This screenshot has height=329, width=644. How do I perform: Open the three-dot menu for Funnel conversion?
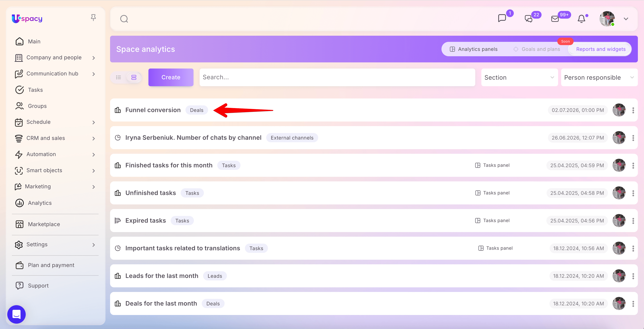tap(633, 110)
